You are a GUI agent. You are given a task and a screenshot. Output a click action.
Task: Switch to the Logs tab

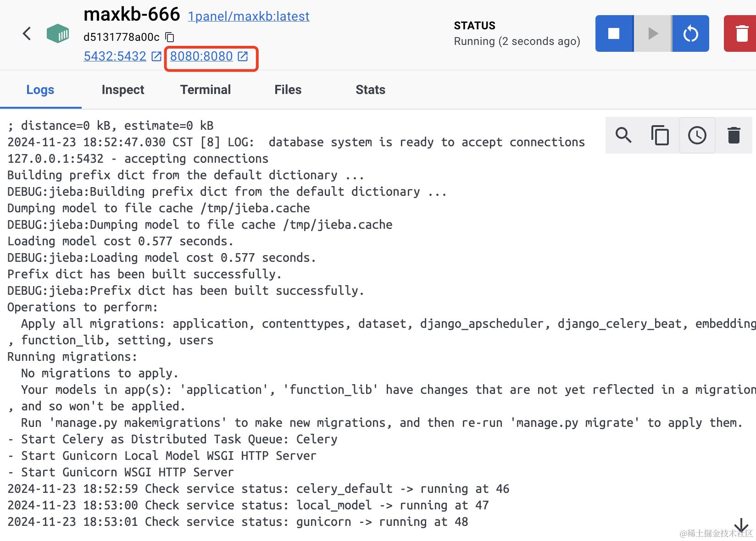[x=40, y=90]
